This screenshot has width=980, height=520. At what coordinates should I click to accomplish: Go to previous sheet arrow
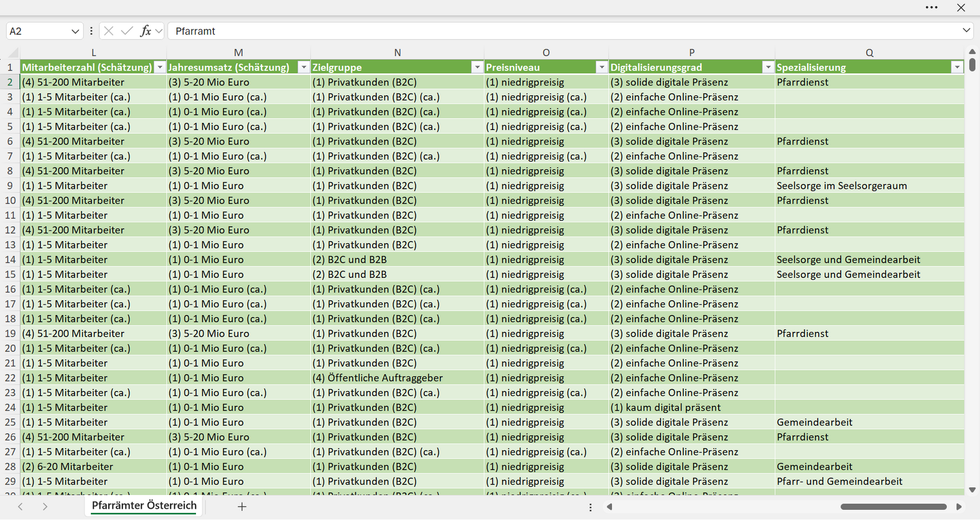20,506
